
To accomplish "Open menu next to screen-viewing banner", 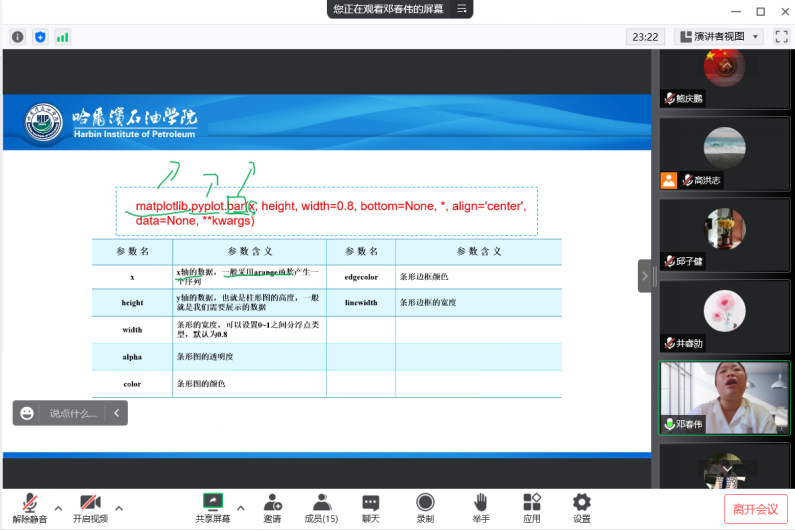I will pos(462,9).
